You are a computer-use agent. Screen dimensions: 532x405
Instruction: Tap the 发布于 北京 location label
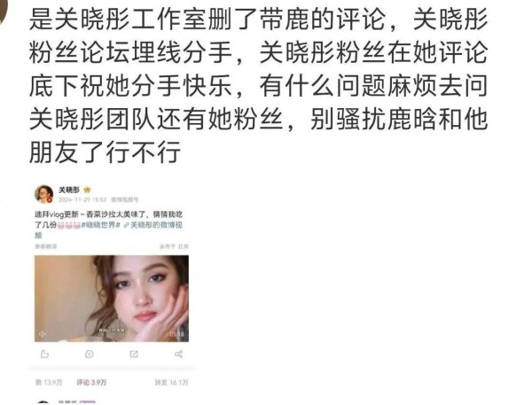174,246
